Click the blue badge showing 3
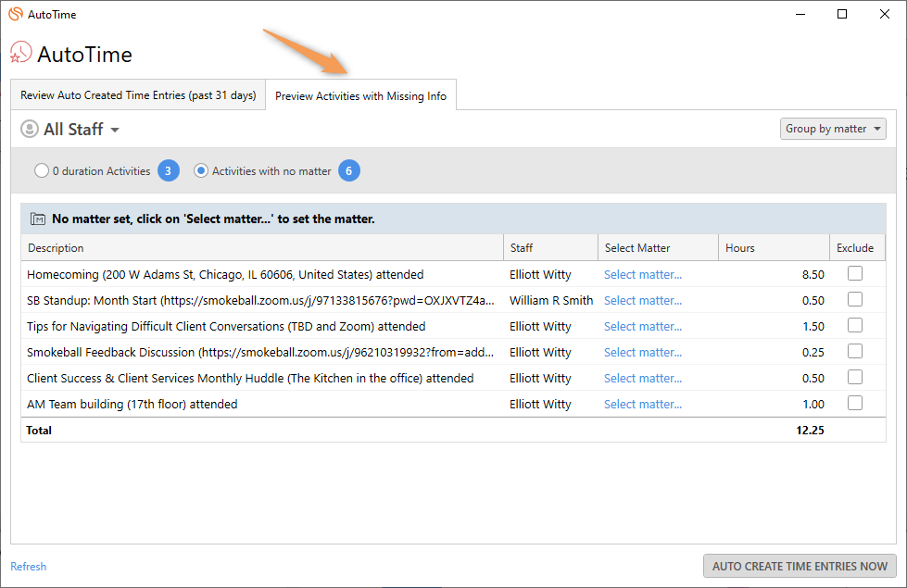907x588 pixels. tap(169, 170)
